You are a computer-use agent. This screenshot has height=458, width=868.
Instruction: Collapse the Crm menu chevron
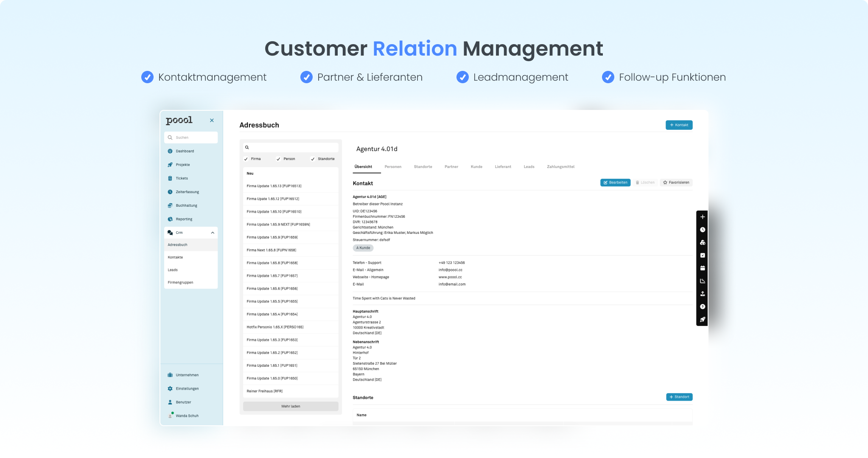point(213,233)
